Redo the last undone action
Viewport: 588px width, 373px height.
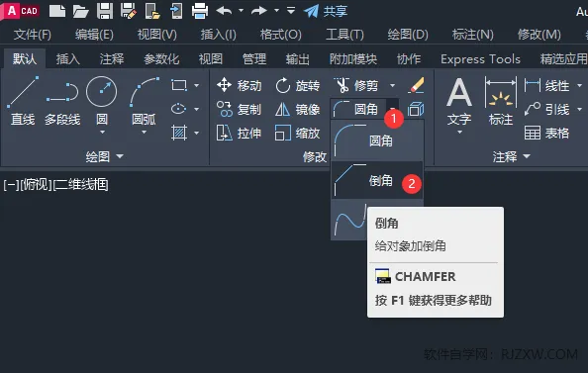pyautogui.click(x=258, y=11)
